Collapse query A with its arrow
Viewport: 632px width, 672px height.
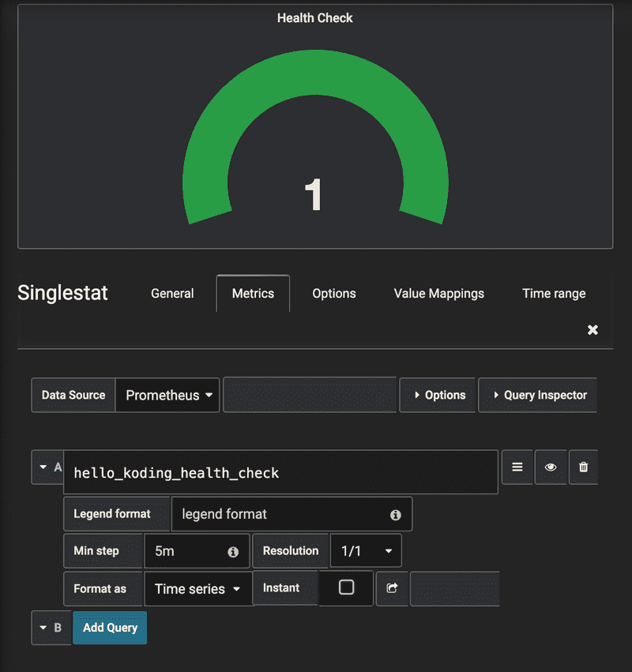tap(43, 467)
